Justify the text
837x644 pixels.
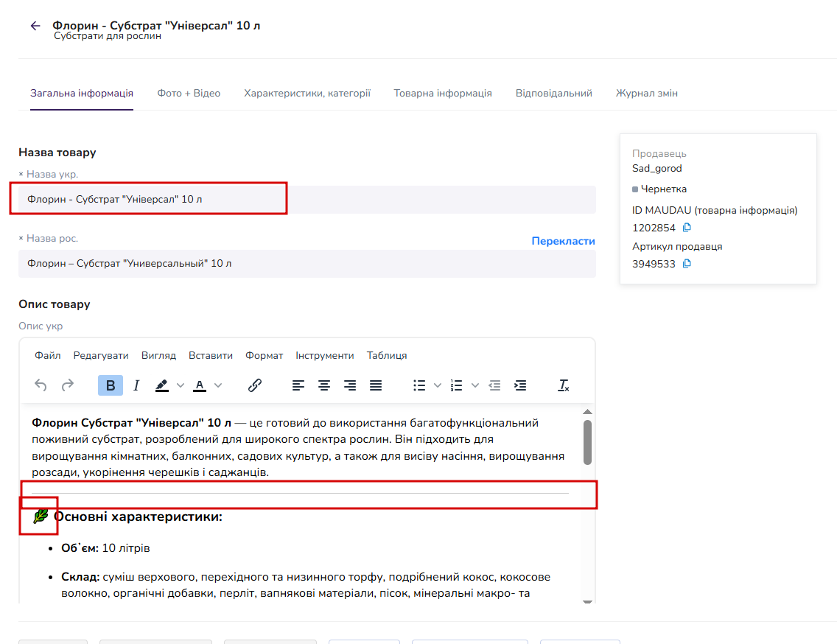pos(376,385)
